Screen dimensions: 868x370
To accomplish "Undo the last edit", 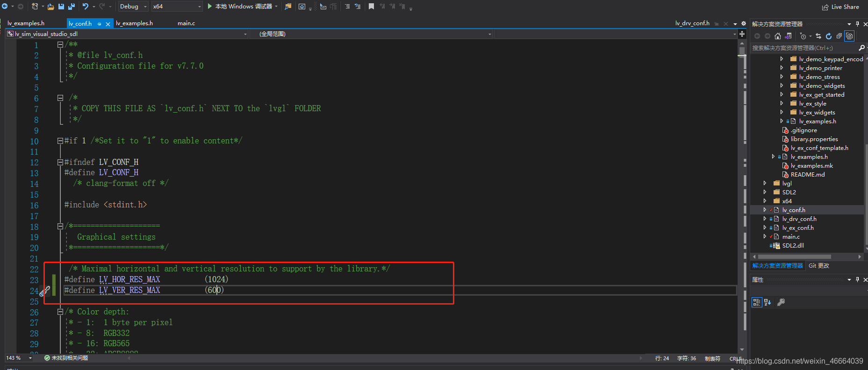I will coord(86,7).
